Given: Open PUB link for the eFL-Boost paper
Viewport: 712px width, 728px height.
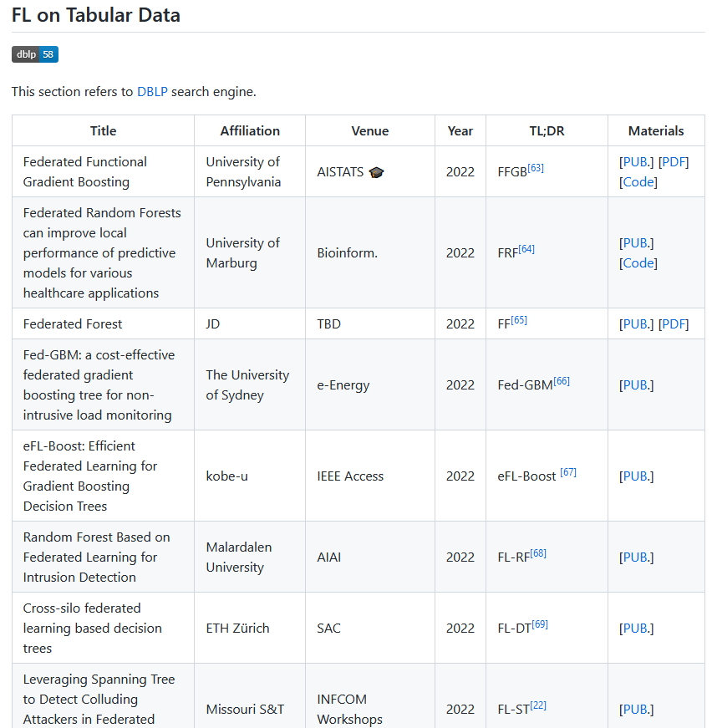Looking at the screenshot, I should click(x=636, y=476).
